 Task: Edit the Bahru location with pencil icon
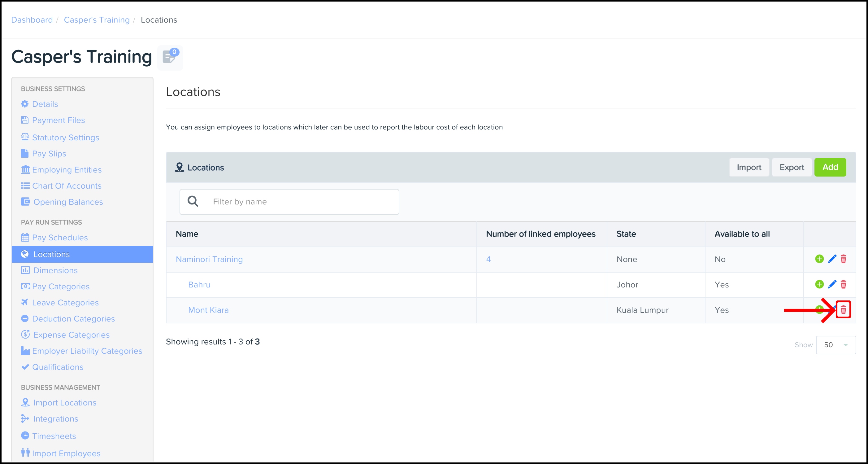point(831,284)
